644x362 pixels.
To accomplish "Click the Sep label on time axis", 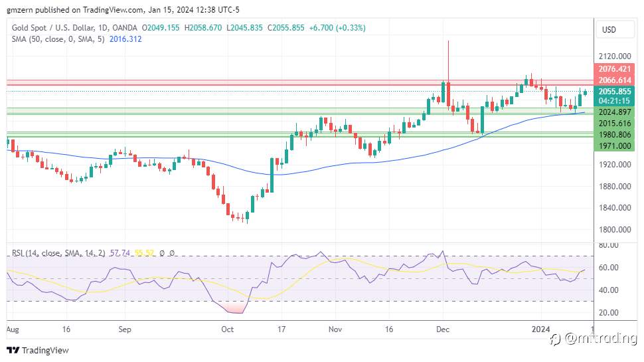I will coord(124,329).
